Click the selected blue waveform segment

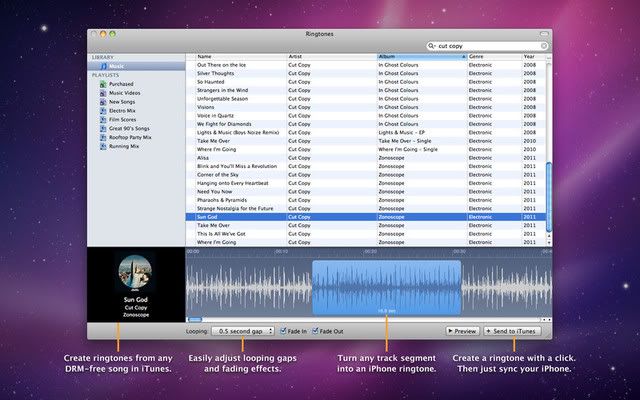(387, 288)
